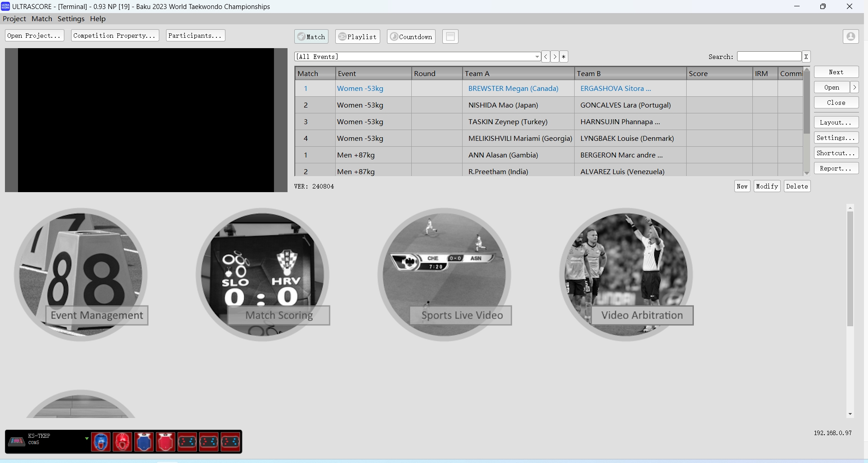Expand the All Events dropdown
The width and height of the screenshot is (868, 463).
pos(537,57)
